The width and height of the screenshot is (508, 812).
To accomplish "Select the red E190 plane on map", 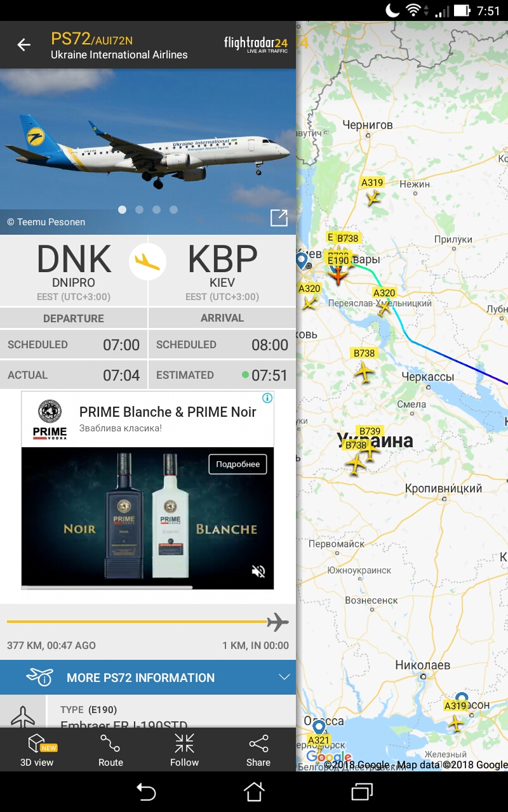I will tap(338, 274).
